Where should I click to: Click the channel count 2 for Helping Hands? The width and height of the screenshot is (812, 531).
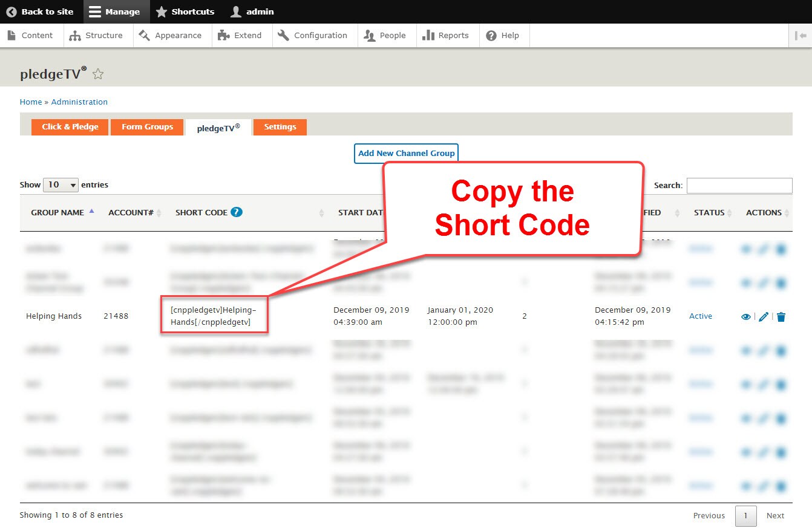[525, 316]
